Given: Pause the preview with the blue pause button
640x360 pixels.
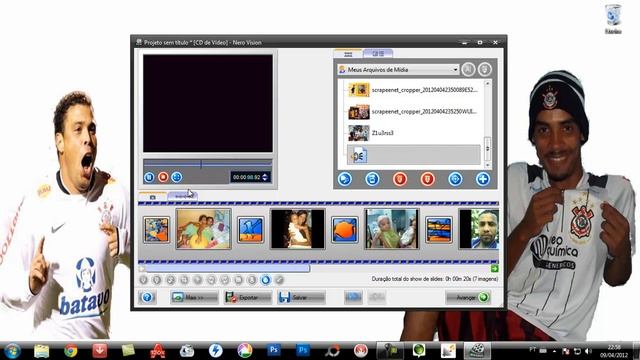Looking at the screenshot, I should [149, 177].
